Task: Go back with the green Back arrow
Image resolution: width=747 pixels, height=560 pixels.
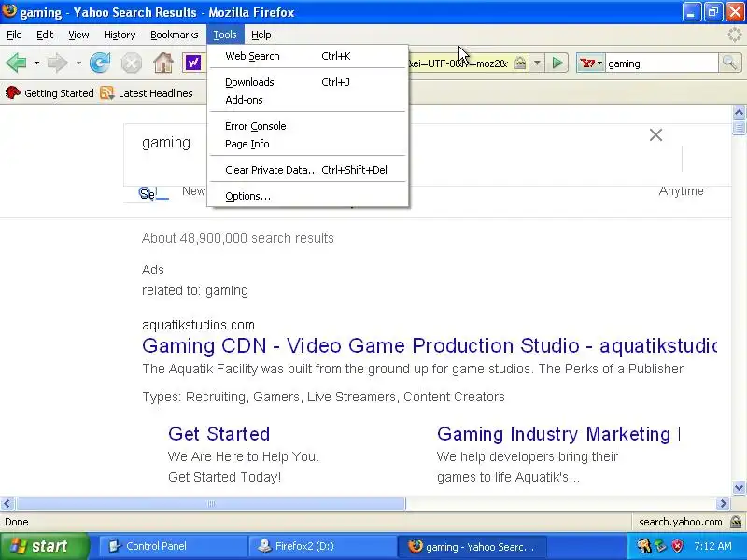Action: coord(16,63)
